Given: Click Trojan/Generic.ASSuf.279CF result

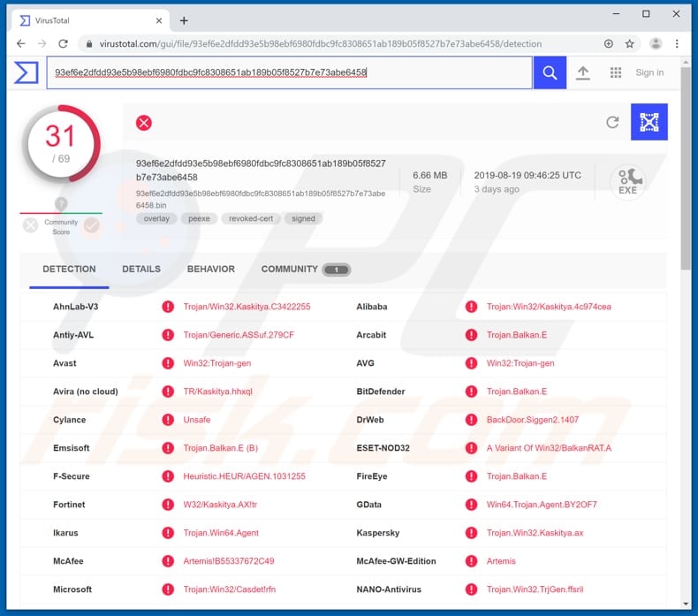Looking at the screenshot, I should pos(239,335).
